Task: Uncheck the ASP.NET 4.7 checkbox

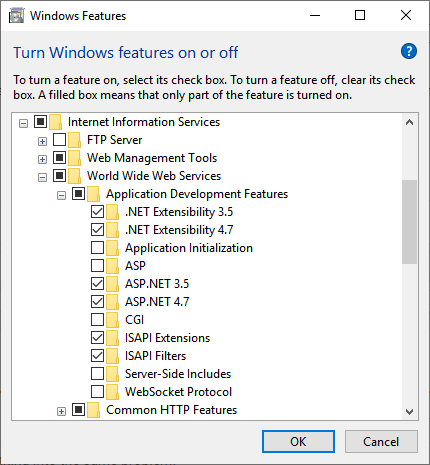Action: pos(97,302)
